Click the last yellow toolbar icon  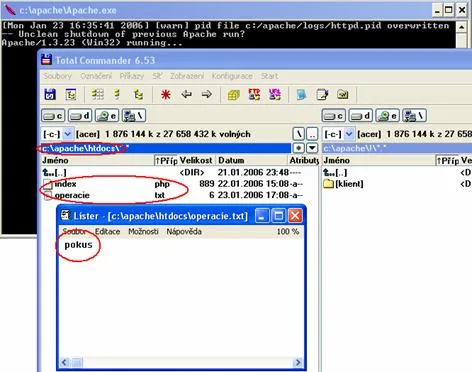pos(343,95)
